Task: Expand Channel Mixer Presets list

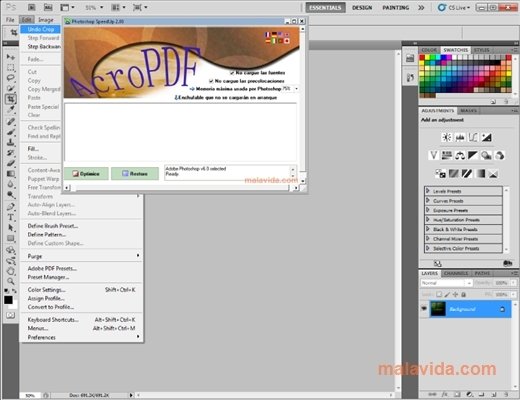Action: 428,239
